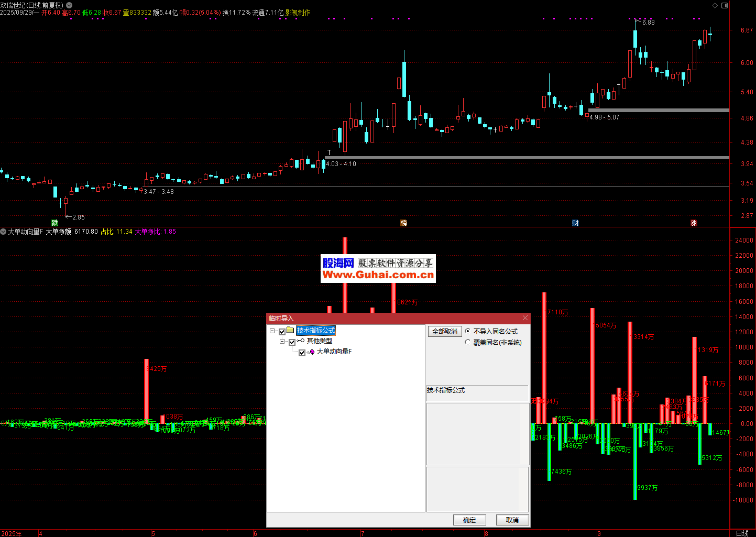Click the green 跌 marker icon
756x537 pixels.
pos(54,223)
